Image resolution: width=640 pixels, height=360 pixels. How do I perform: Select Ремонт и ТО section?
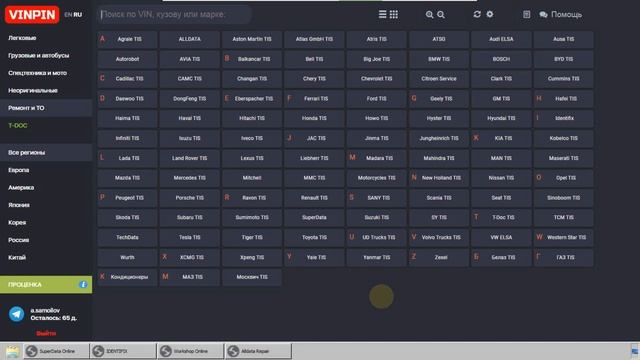coord(46,108)
